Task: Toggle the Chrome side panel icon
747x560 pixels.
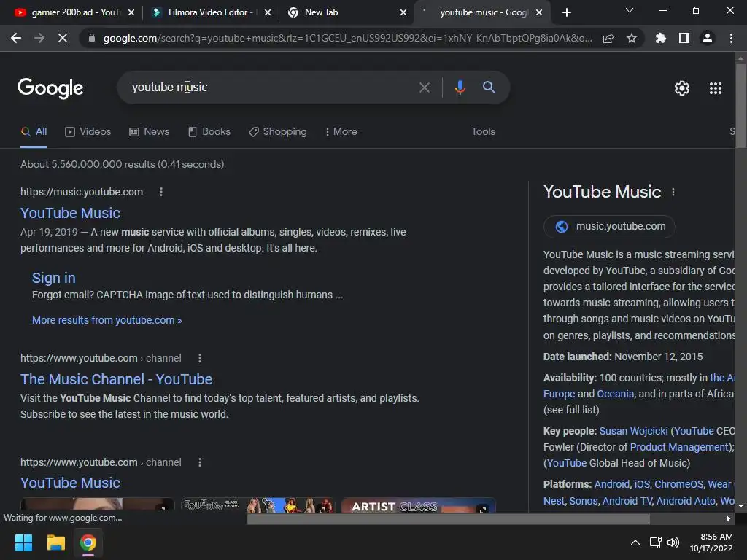Action: click(x=684, y=38)
